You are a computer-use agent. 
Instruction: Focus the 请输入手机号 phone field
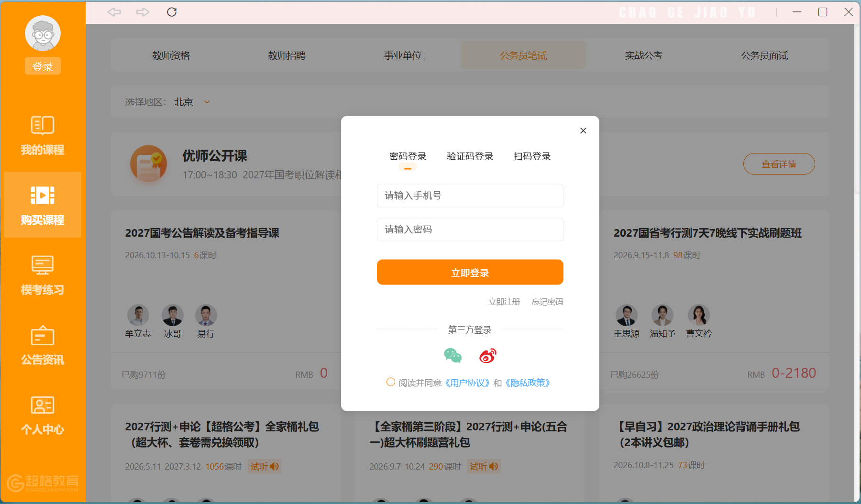tap(470, 196)
